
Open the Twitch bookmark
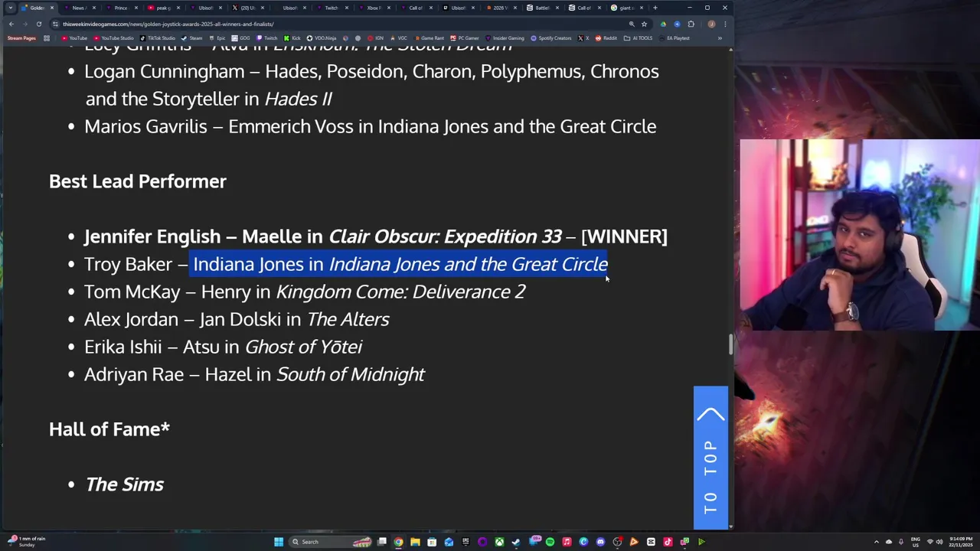pos(267,38)
